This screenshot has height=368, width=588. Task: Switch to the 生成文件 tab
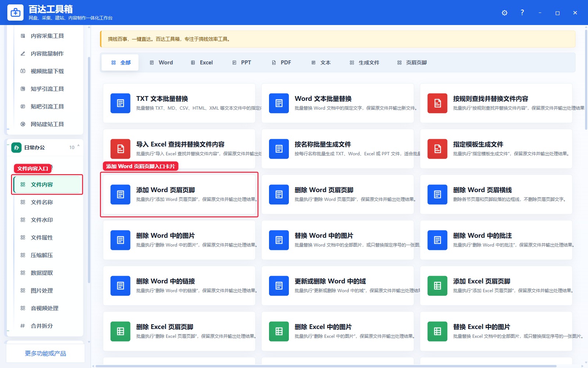click(365, 63)
